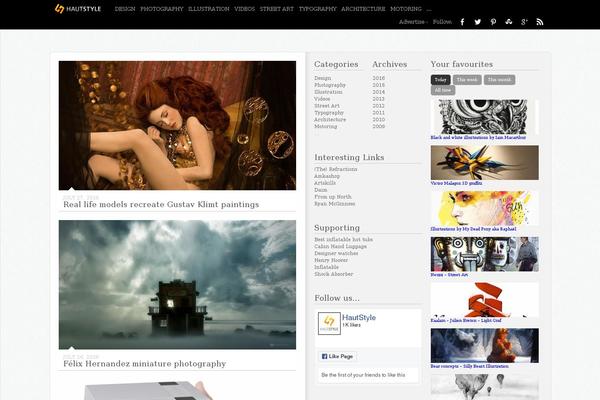Open Illustration in the Categories list
The width and height of the screenshot is (600, 400).
(x=328, y=92)
